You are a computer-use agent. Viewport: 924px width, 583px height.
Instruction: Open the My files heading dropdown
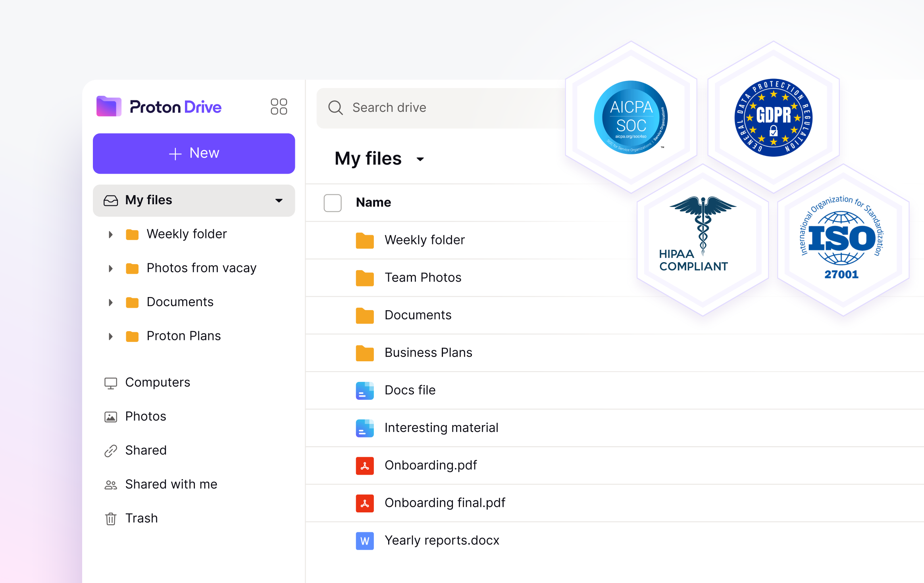(x=420, y=159)
